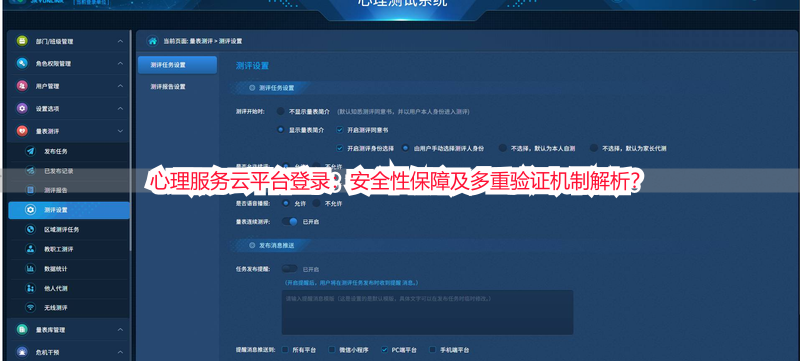Click the 提醒消息模板 text area
The image size is (800, 361).
[427, 312]
